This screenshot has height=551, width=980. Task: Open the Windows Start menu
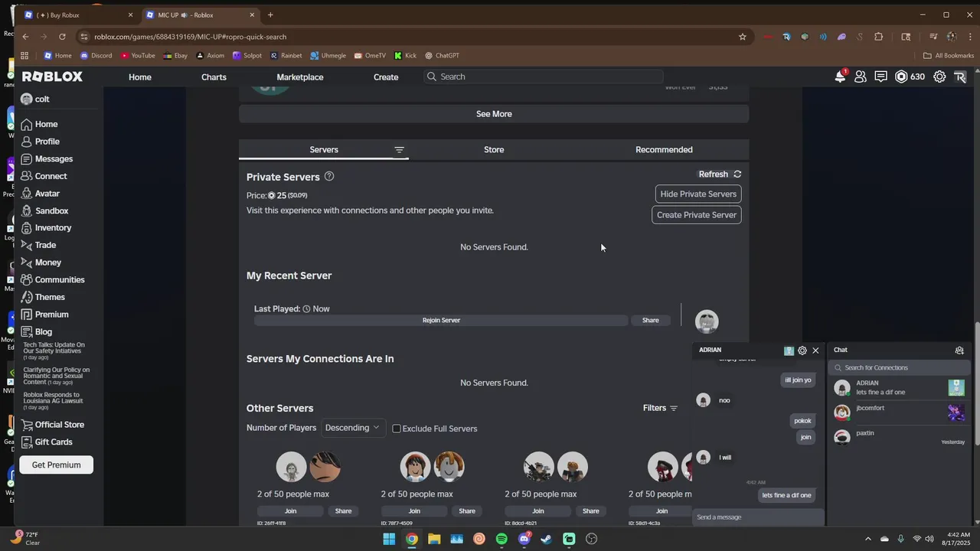pyautogui.click(x=389, y=539)
